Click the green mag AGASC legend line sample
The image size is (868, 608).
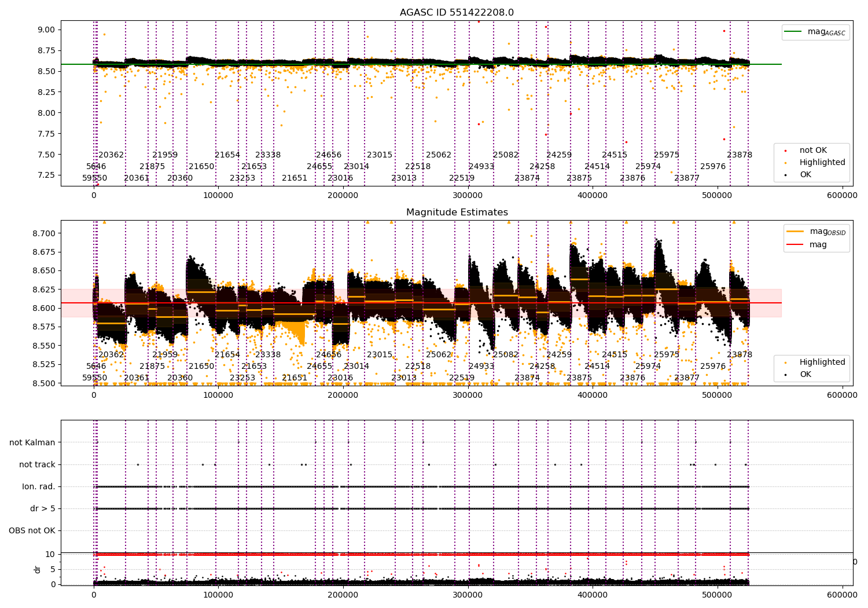tap(793, 32)
